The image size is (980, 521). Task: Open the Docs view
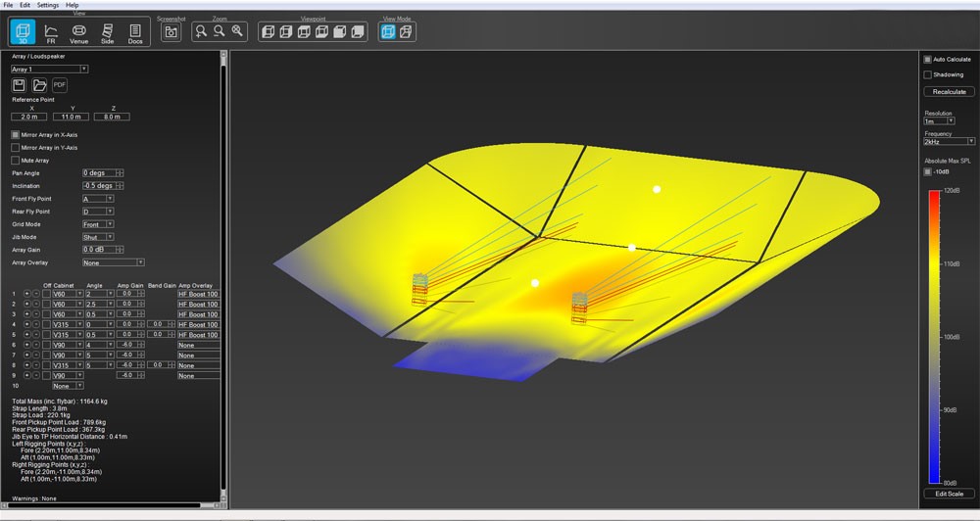[135, 33]
